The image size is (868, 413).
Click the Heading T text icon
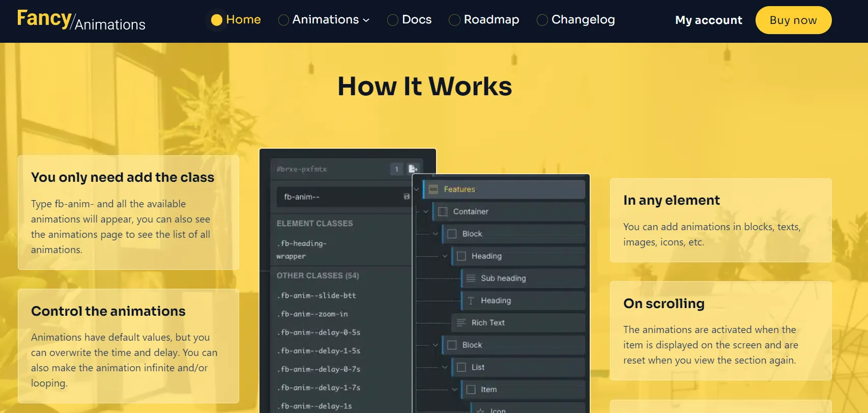point(471,301)
